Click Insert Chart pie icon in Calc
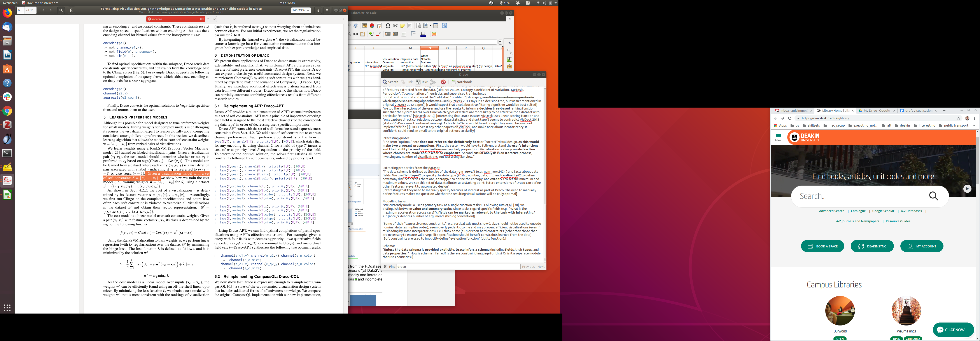This screenshot has height=341, width=980. [372, 26]
